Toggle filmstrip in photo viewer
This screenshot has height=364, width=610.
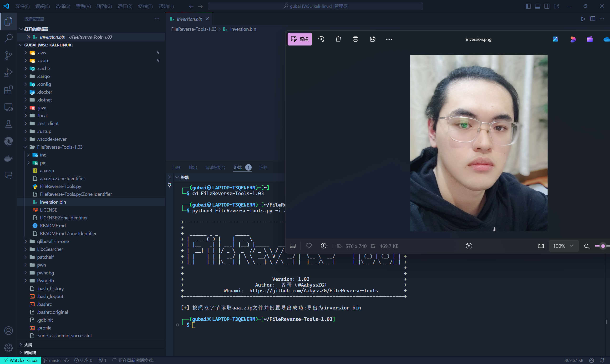[x=293, y=246]
